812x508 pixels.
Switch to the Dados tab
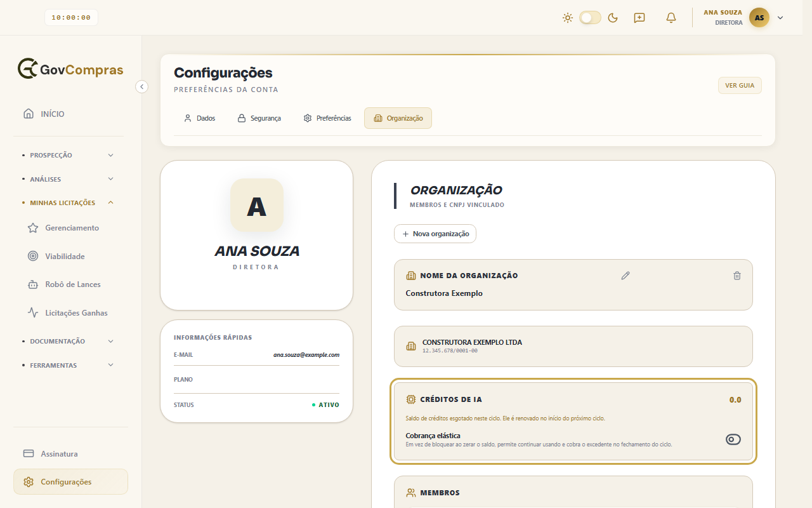coord(199,118)
